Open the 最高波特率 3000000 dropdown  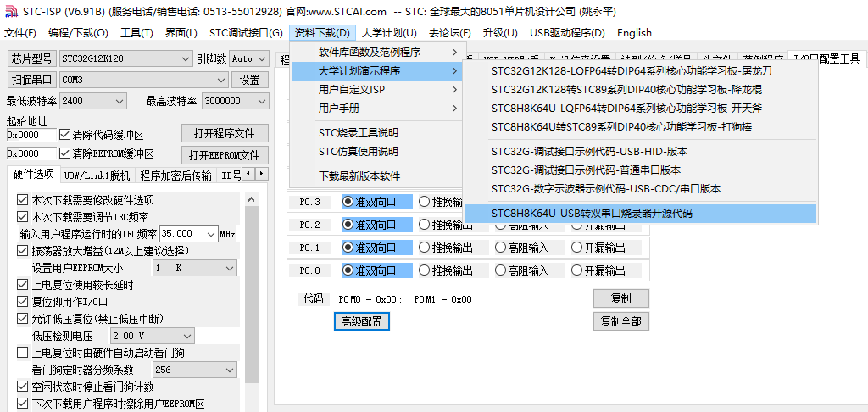[x=236, y=102]
